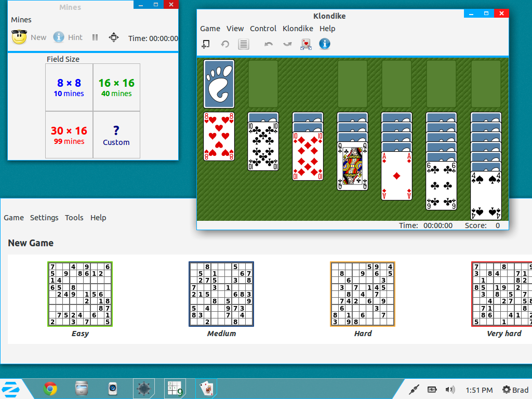Start a Hard Sudoku puzzle
This screenshot has width=532, height=399.
[x=363, y=294]
